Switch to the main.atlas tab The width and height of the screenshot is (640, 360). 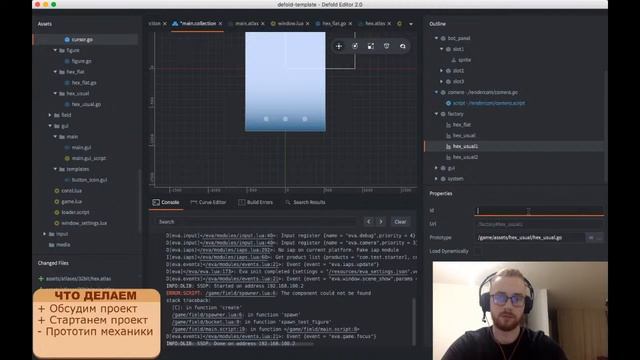pos(247,24)
